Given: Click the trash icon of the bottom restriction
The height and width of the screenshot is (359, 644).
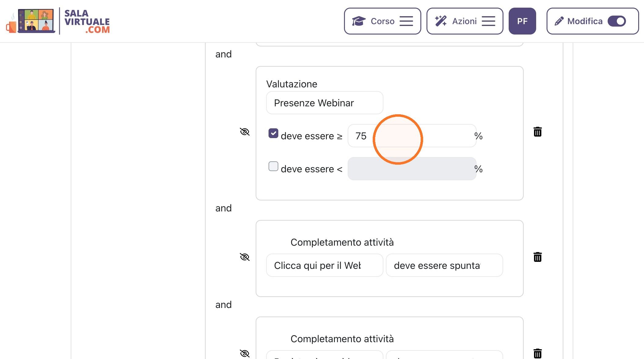Looking at the screenshot, I should point(538,354).
